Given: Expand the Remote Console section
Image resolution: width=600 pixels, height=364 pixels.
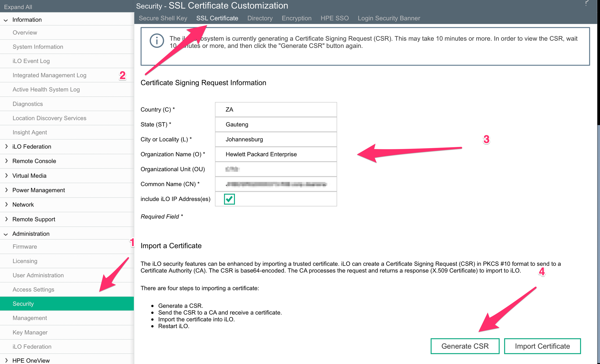Looking at the screenshot, I should pyautogui.click(x=6, y=161).
